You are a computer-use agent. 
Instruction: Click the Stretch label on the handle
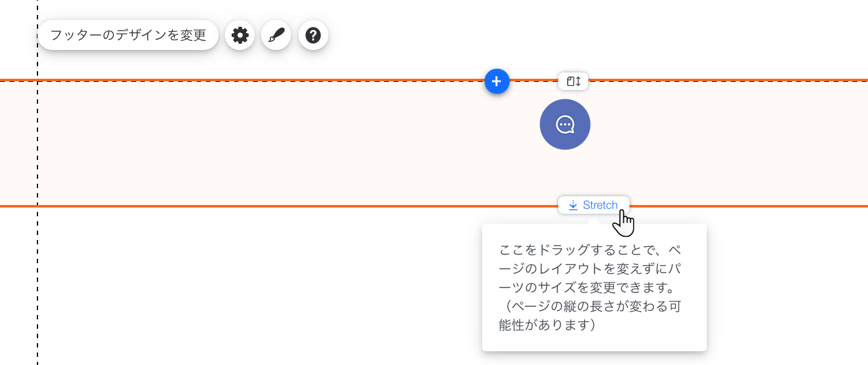pyautogui.click(x=600, y=205)
